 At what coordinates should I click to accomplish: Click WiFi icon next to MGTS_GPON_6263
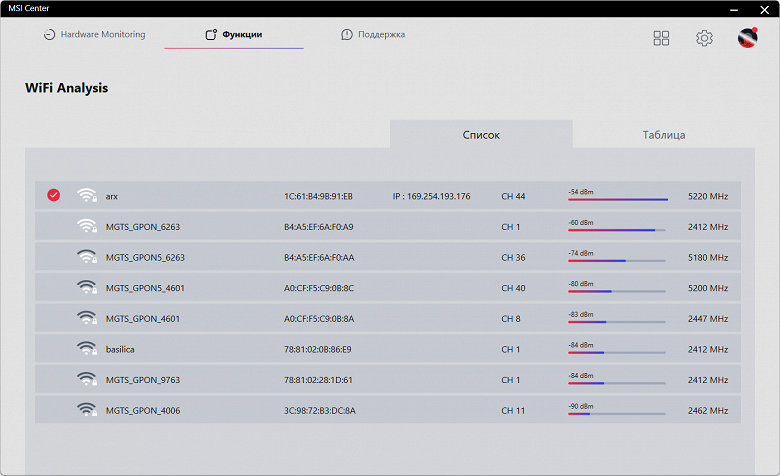click(87, 226)
